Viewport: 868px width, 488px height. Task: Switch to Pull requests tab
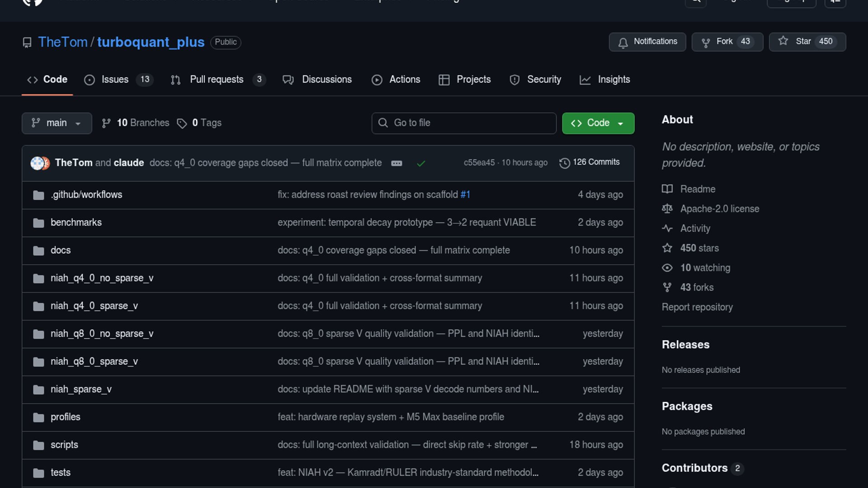(217, 80)
